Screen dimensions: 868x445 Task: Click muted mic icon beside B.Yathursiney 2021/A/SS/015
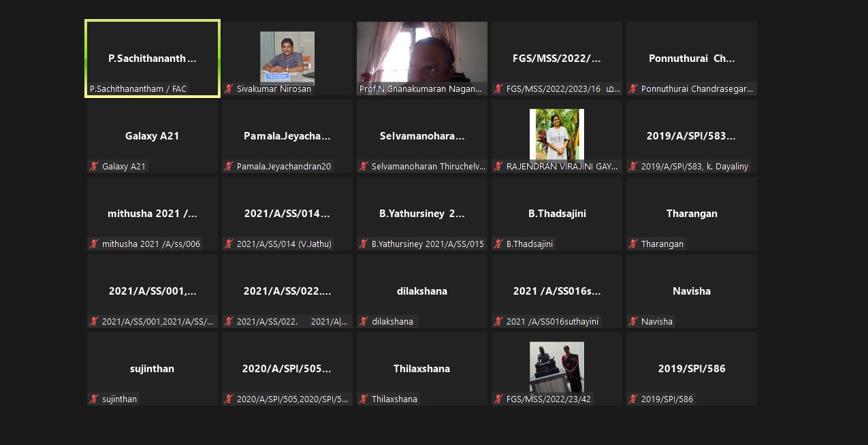click(364, 244)
